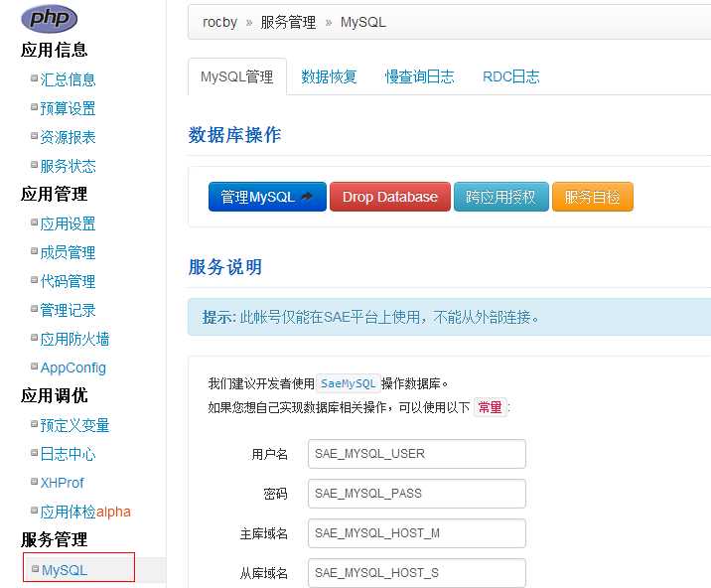Open 成员管理 sidebar link
The width and height of the screenshot is (711, 588).
(x=68, y=252)
